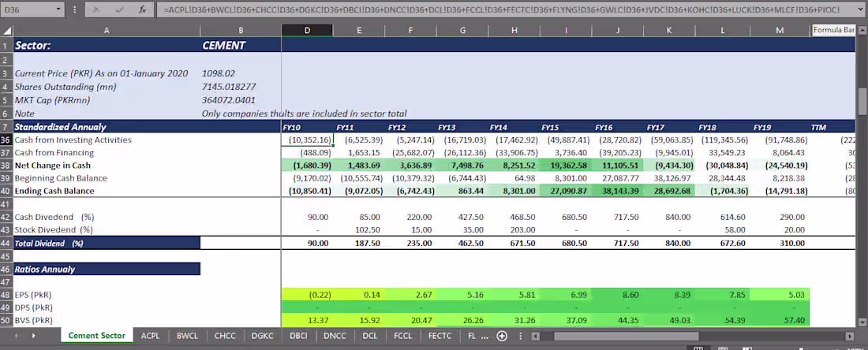Screen dimensions: 868x350
Task: Open the FECTC sheet tab
Action: point(440,335)
